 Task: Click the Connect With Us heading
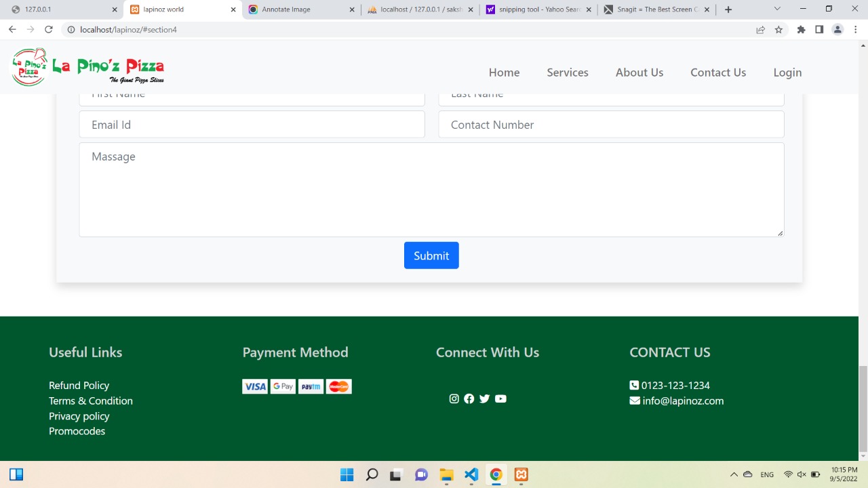coord(488,352)
